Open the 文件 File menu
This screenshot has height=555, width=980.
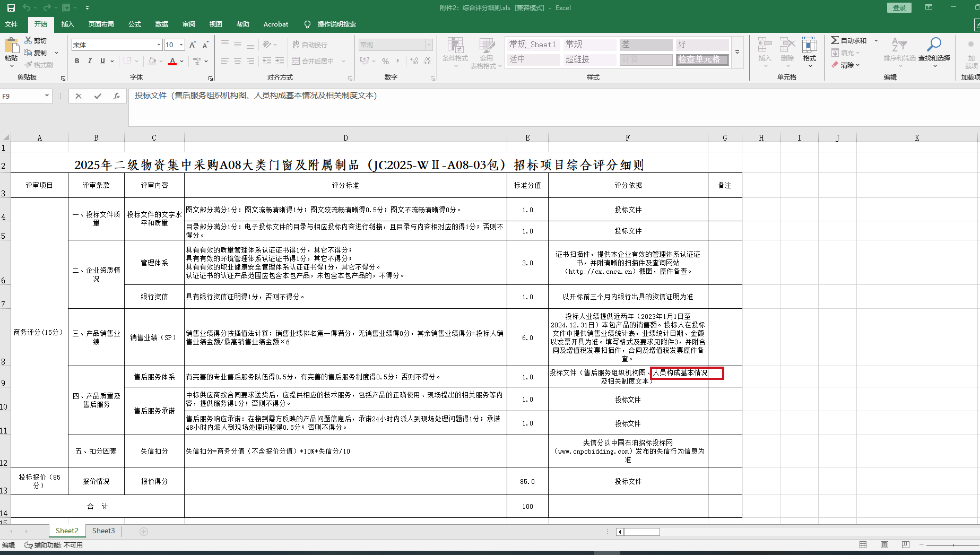[x=11, y=24]
